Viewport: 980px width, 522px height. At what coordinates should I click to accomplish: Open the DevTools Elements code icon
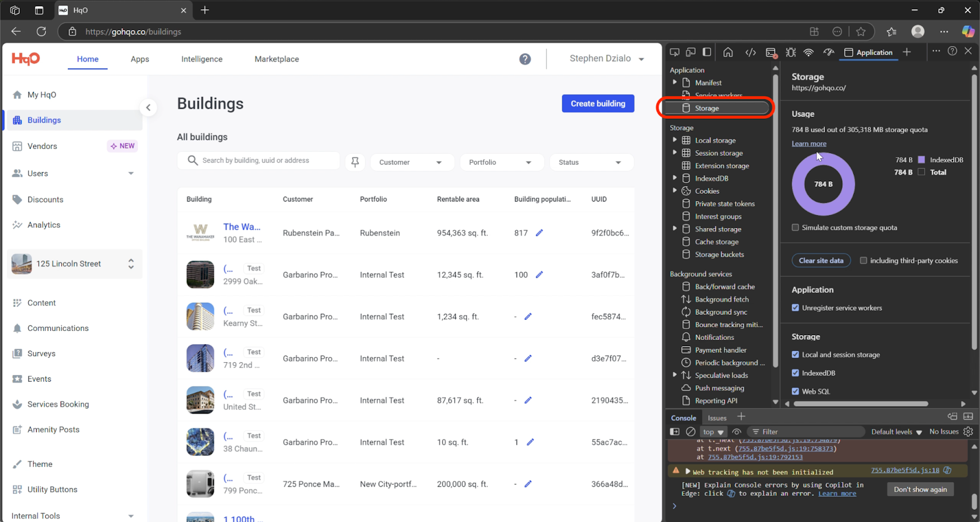pyautogui.click(x=750, y=53)
